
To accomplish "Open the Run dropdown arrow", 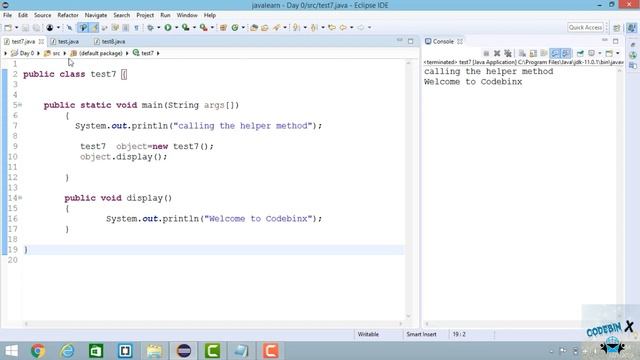I will [176, 27].
